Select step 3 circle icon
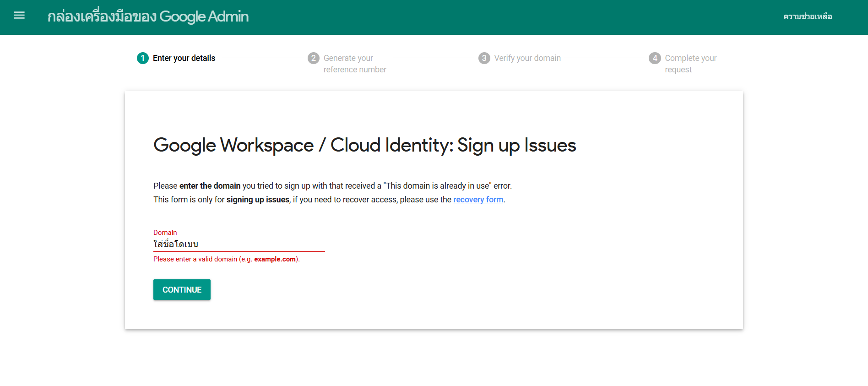The width and height of the screenshot is (868, 386). pyautogui.click(x=484, y=58)
